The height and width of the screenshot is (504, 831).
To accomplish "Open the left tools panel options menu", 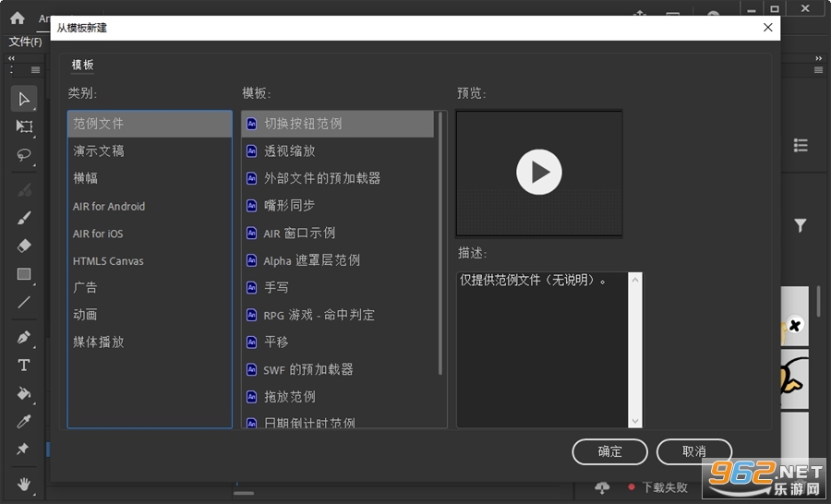I will 35,70.
